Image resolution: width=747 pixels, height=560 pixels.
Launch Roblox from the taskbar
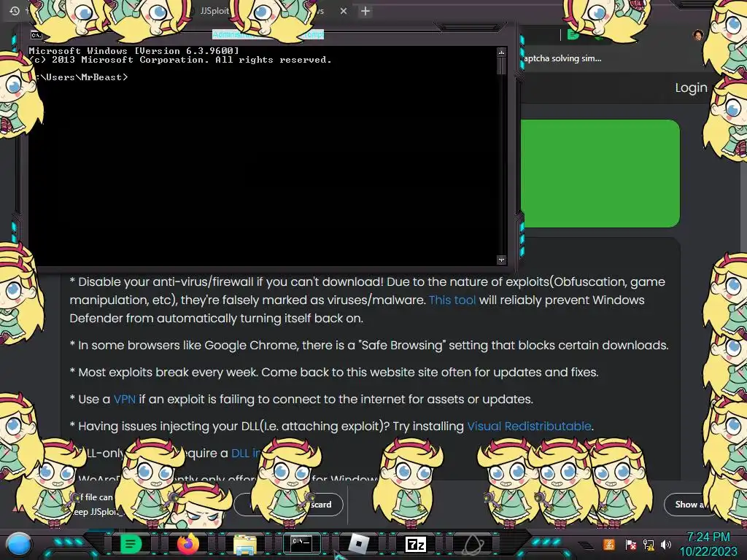pos(359,544)
